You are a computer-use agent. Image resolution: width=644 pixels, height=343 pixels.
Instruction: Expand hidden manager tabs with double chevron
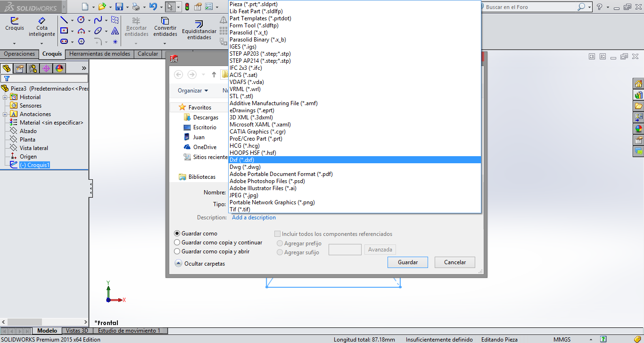coord(84,68)
